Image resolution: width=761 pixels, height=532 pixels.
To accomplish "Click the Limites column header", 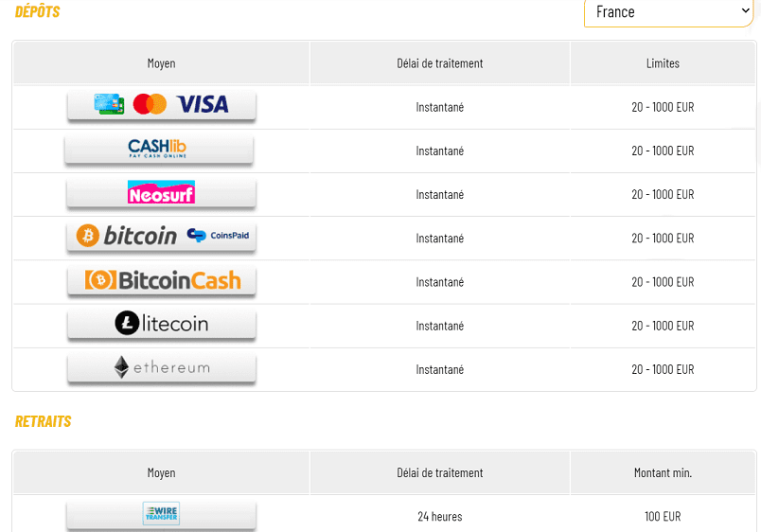I will [663, 63].
